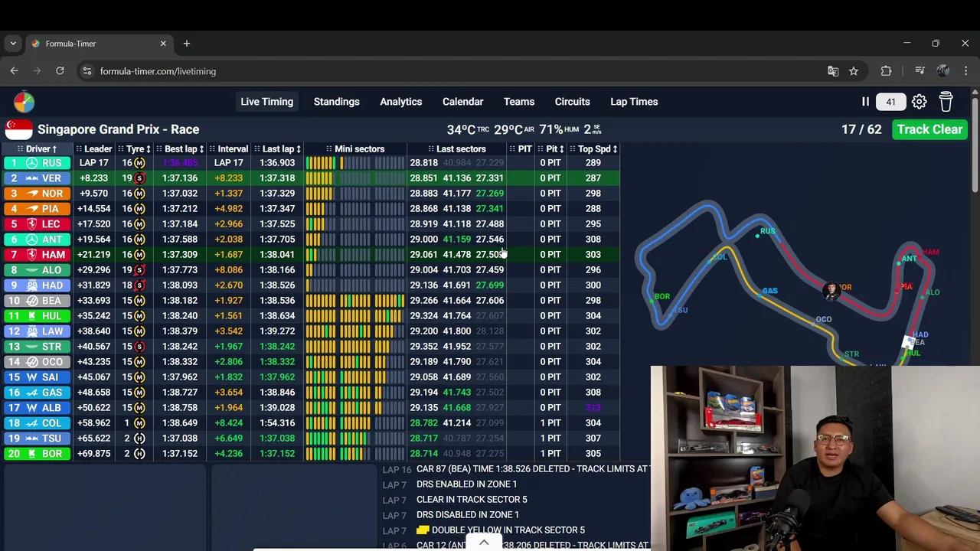This screenshot has width=980, height=551.
Task: Click the NOR driver avatar on track map
Action: (x=831, y=290)
